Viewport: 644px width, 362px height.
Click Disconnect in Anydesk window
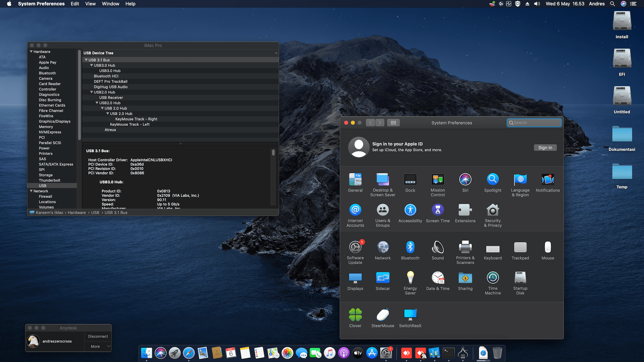click(x=98, y=337)
